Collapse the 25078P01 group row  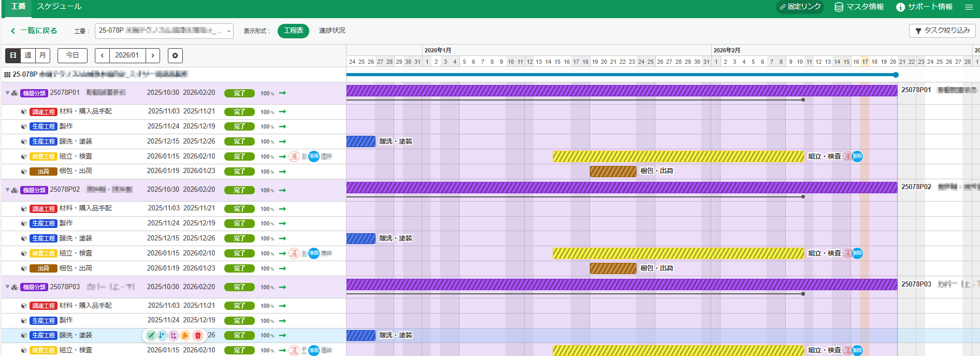(x=7, y=93)
